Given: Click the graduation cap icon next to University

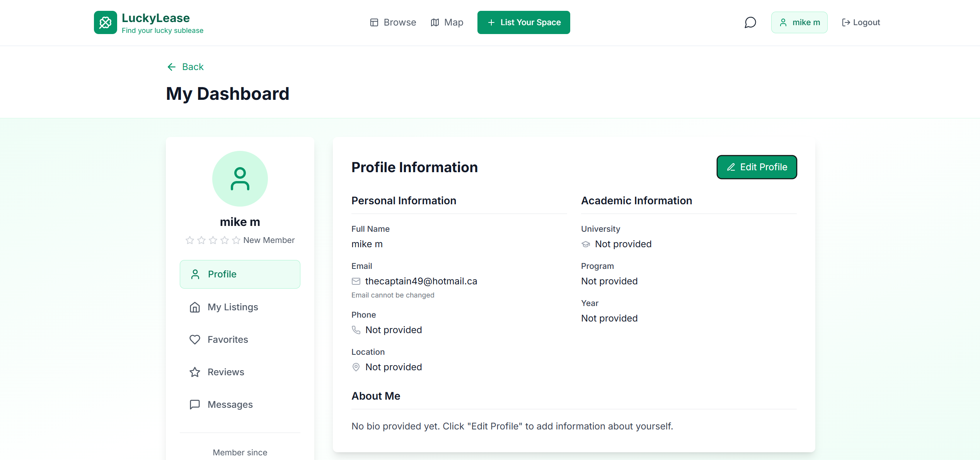Looking at the screenshot, I should click(x=586, y=244).
